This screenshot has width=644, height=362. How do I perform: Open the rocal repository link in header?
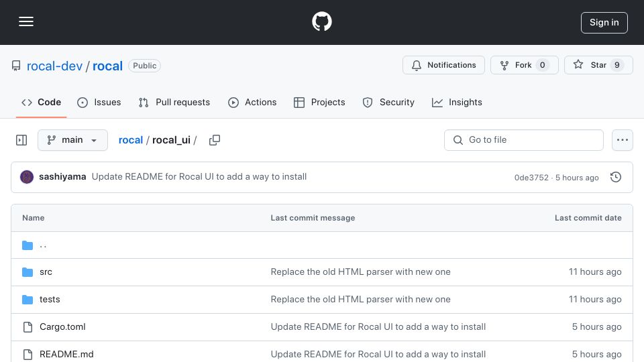(107, 66)
